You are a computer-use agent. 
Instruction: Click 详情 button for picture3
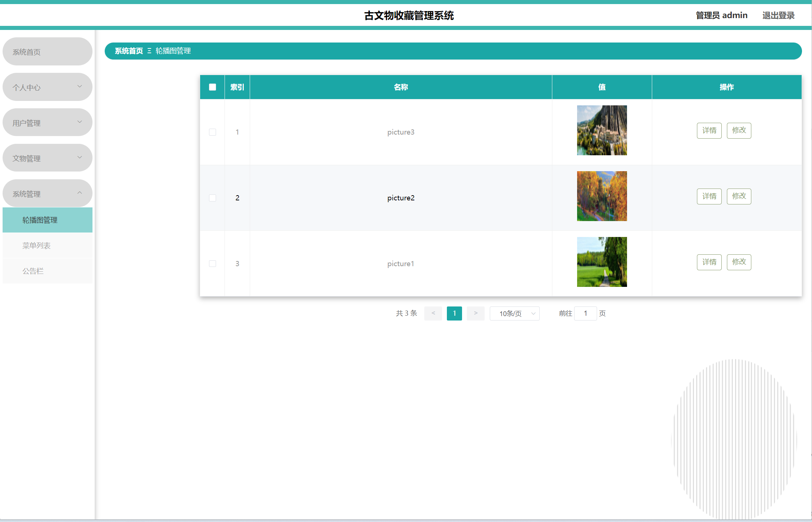pyautogui.click(x=709, y=130)
